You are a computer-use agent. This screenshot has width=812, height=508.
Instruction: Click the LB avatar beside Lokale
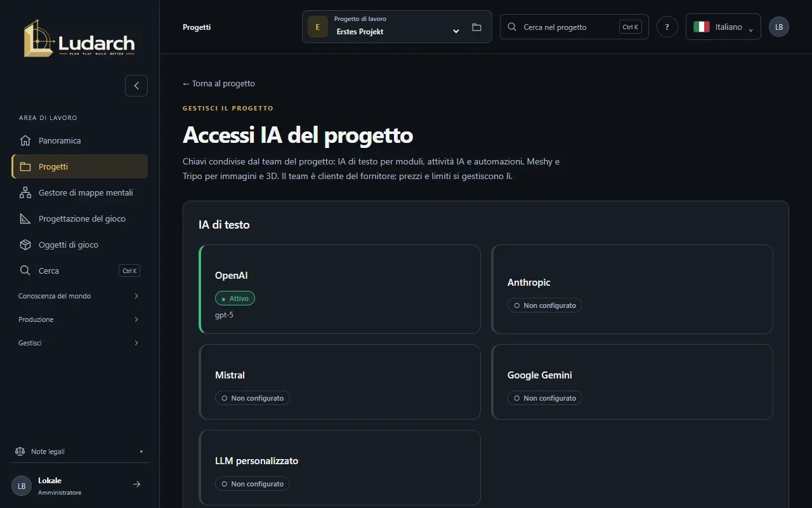[x=22, y=486]
